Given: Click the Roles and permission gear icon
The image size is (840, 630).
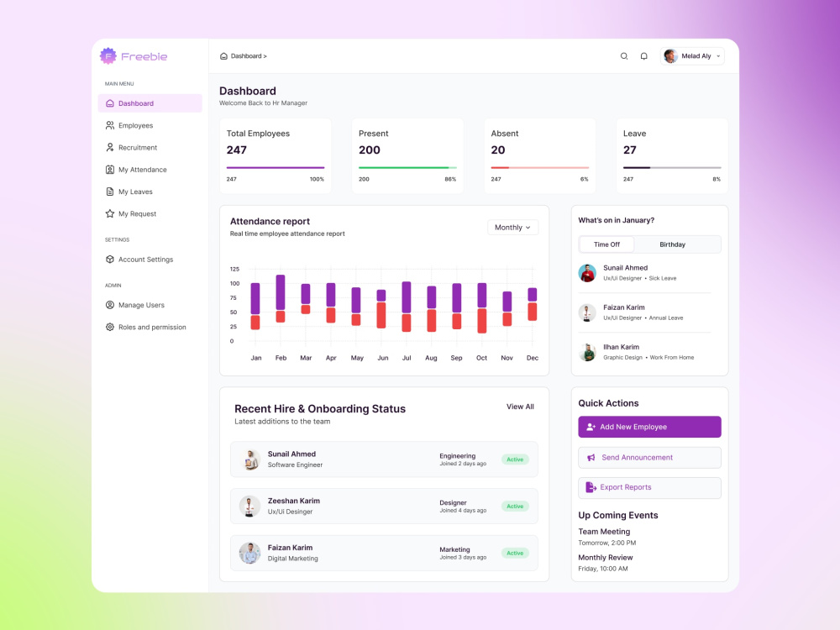Looking at the screenshot, I should [x=110, y=327].
